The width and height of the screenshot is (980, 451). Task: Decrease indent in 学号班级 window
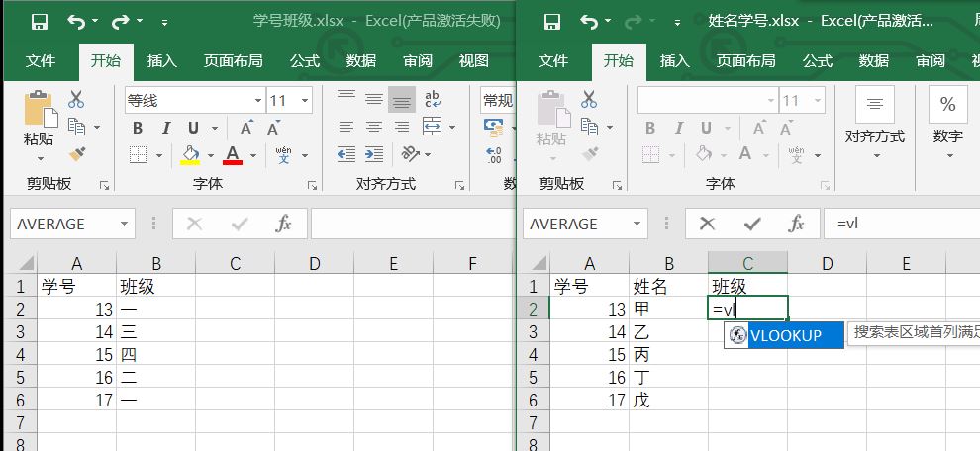click(x=345, y=153)
